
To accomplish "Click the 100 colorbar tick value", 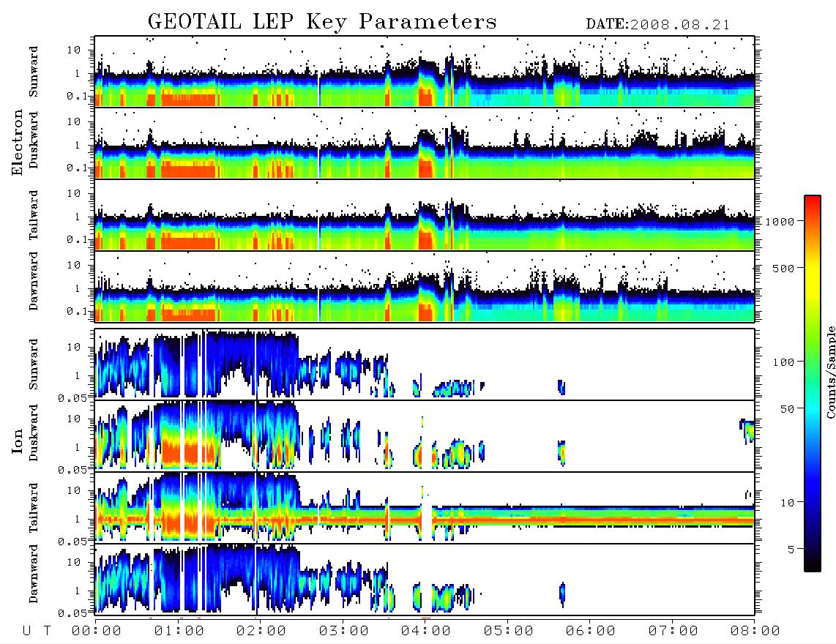I will pos(783,362).
